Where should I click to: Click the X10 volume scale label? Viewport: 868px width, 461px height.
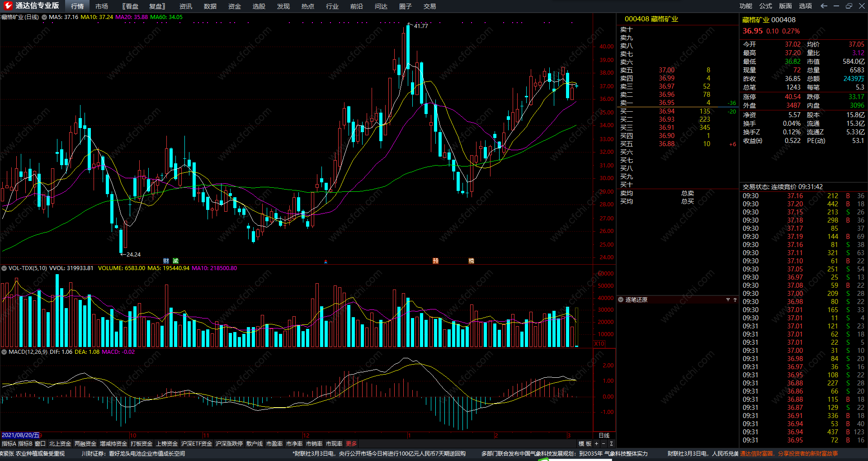599,344
